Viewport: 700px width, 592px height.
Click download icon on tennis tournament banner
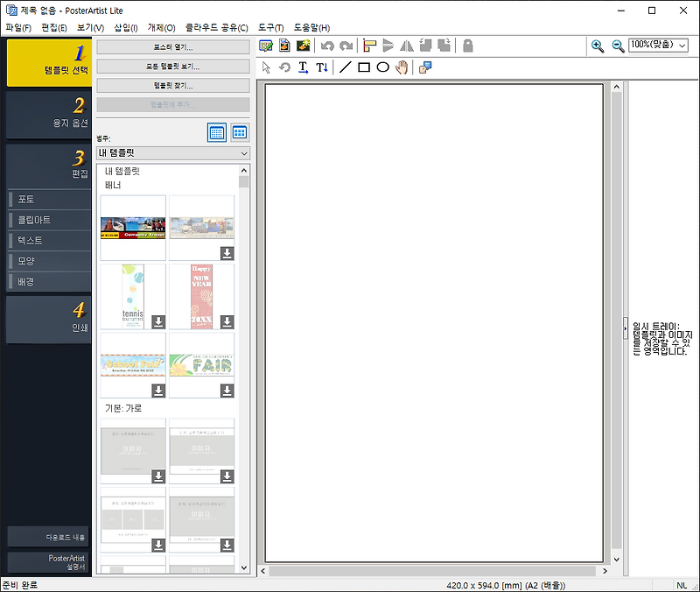(158, 321)
